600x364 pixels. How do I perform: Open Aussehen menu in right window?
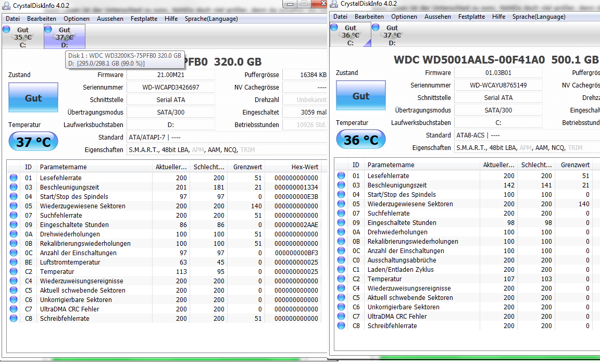point(438,17)
